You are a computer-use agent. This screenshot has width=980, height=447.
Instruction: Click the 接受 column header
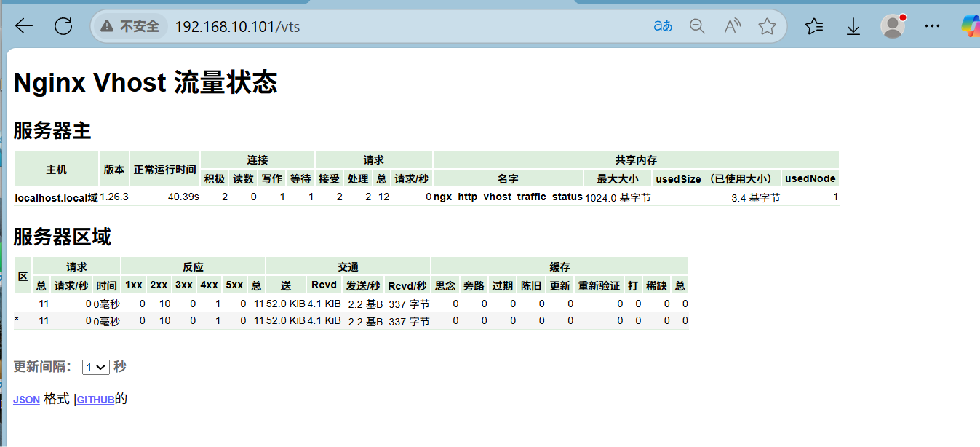click(330, 178)
